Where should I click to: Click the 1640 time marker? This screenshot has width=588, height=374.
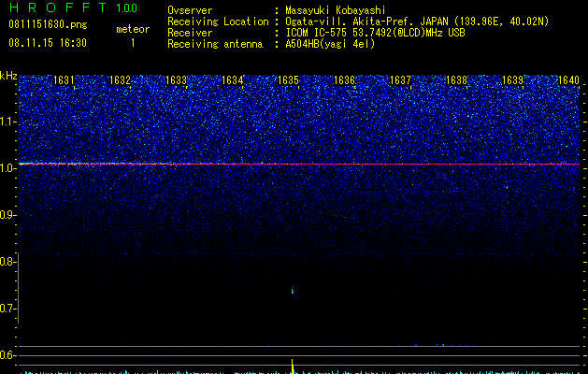point(569,80)
